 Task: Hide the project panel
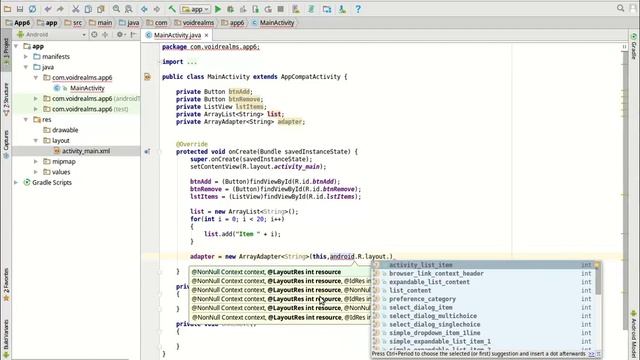pos(133,35)
